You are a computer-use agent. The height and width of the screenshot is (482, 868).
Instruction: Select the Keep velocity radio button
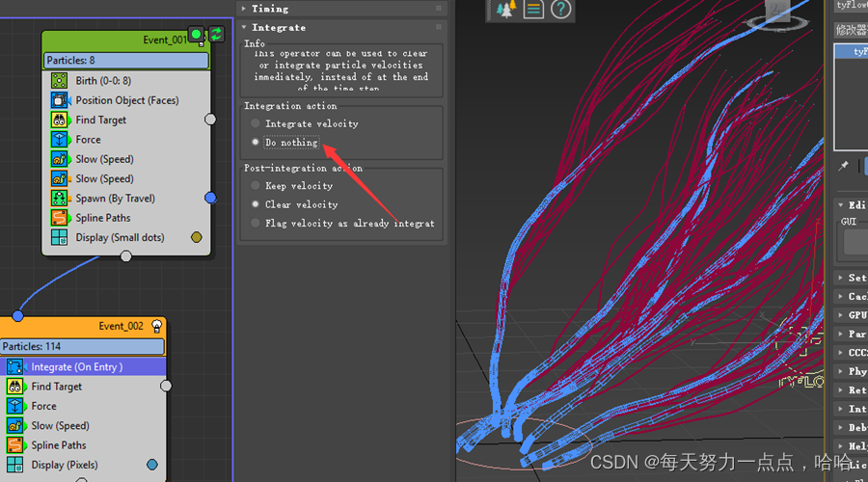tap(256, 185)
